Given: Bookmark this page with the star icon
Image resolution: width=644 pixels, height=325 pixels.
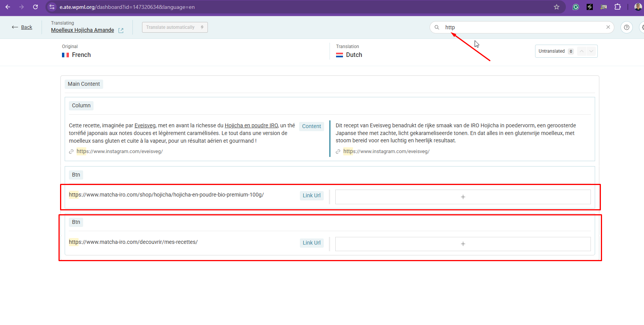Looking at the screenshot, I should tap(556, 7).
